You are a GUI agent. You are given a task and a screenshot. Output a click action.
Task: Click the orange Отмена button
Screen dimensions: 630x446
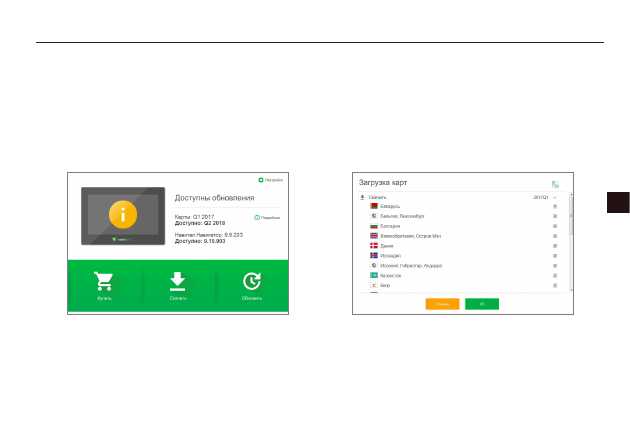pos(442,304)
